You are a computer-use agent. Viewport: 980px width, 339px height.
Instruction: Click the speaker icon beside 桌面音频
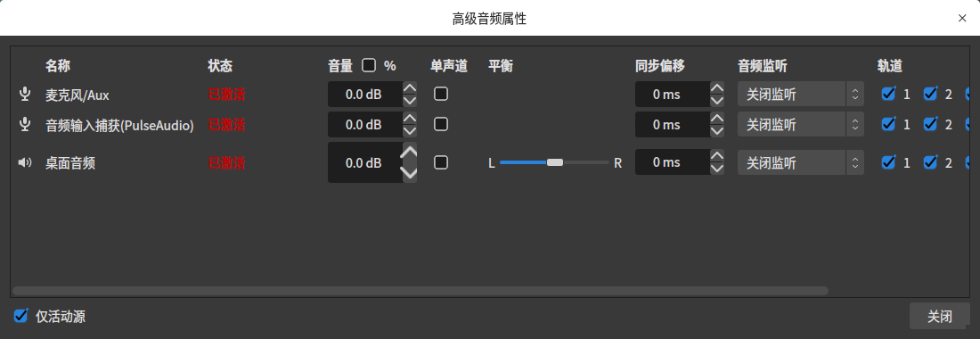click(x=25, y=162)
